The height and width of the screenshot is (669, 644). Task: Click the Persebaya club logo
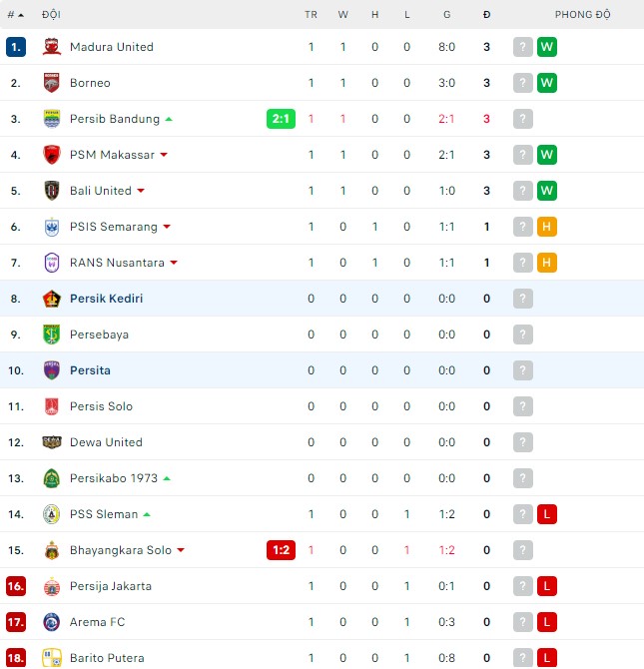pyautogui.click(x=52, y=334)
